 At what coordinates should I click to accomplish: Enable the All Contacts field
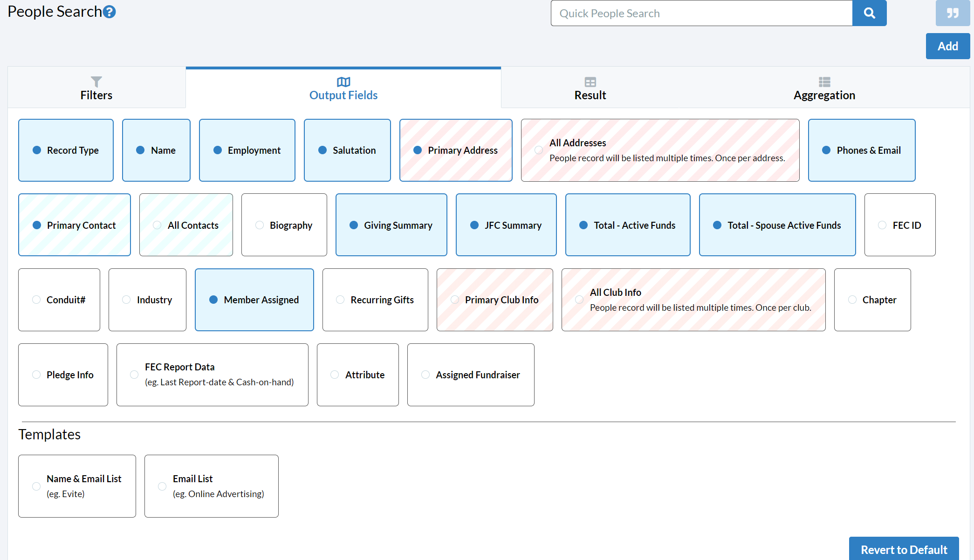[186, 225]
